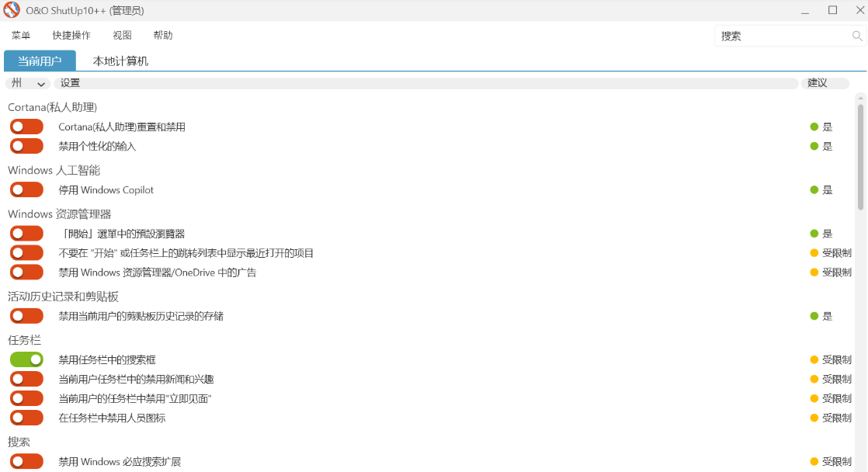Open the 帮助 menu
Image resolution: width=868 pixels, height=472 pixels.
(x=163, y=35)
